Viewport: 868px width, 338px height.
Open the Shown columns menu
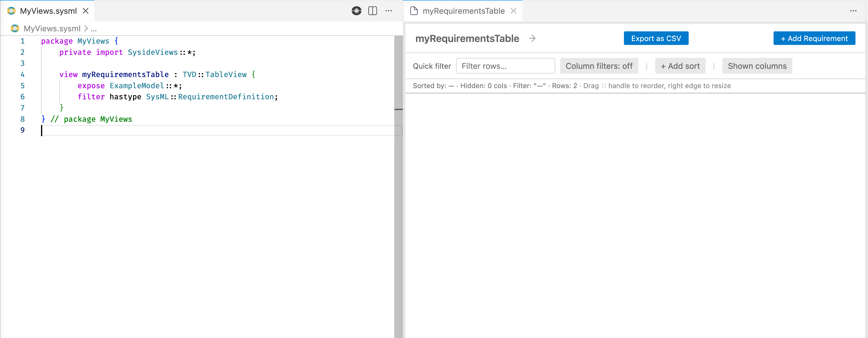757,66
